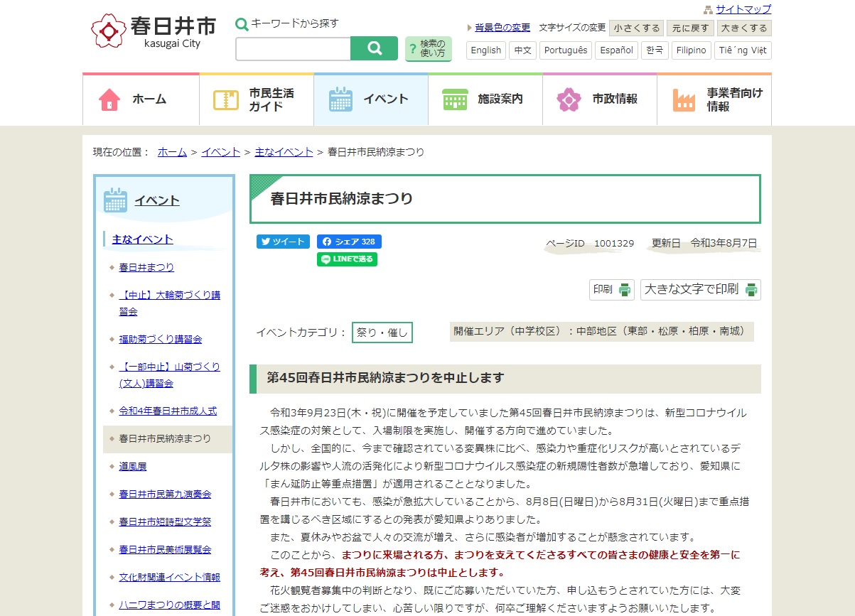Open the 検索の使い方 search help
This screenshot has height=616, width=855.
pyautogui.click(x=429, y=49)
